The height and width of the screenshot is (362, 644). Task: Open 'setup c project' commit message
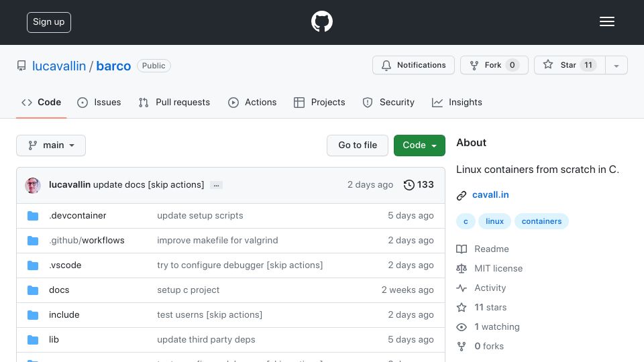coord(188,290)
